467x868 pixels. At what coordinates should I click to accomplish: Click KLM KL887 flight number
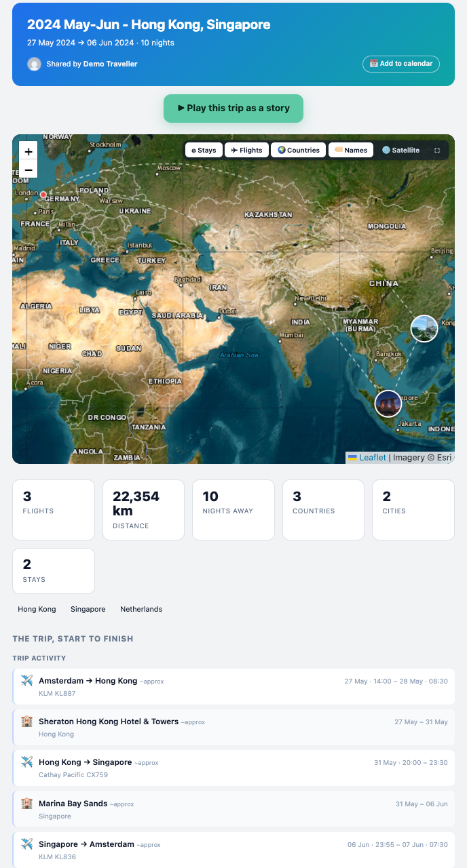(57, 693)
